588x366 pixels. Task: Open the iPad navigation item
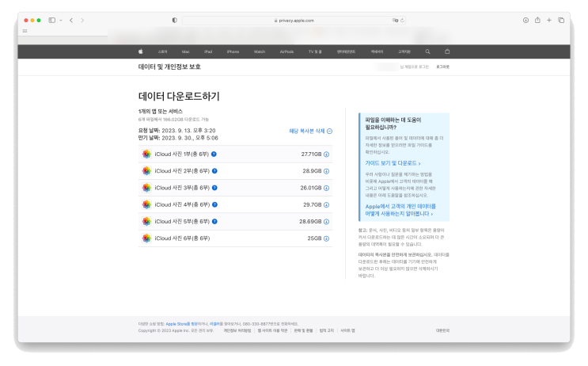[x=208, y=51]
